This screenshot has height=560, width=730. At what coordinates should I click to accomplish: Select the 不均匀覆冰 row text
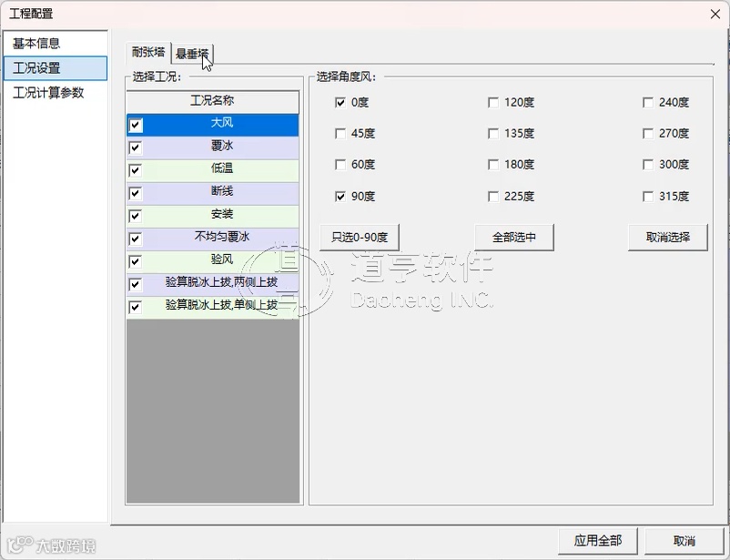[x=221, y=237]
